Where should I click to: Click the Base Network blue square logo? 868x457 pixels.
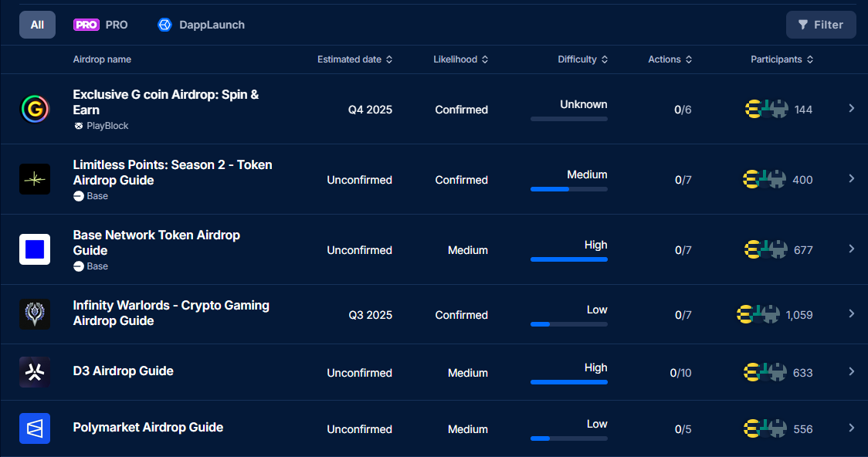pyautogui.click(x=35, y=249)
